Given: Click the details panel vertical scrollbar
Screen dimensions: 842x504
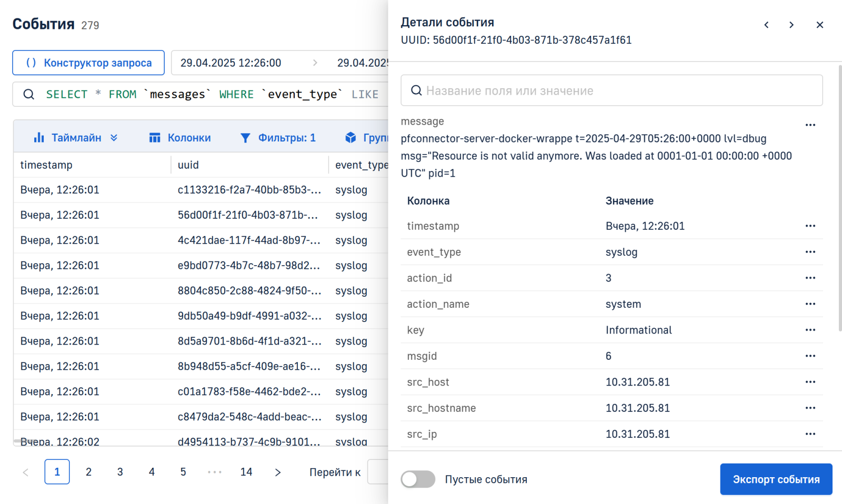Looking at the screenshot, I should (839, 200).
